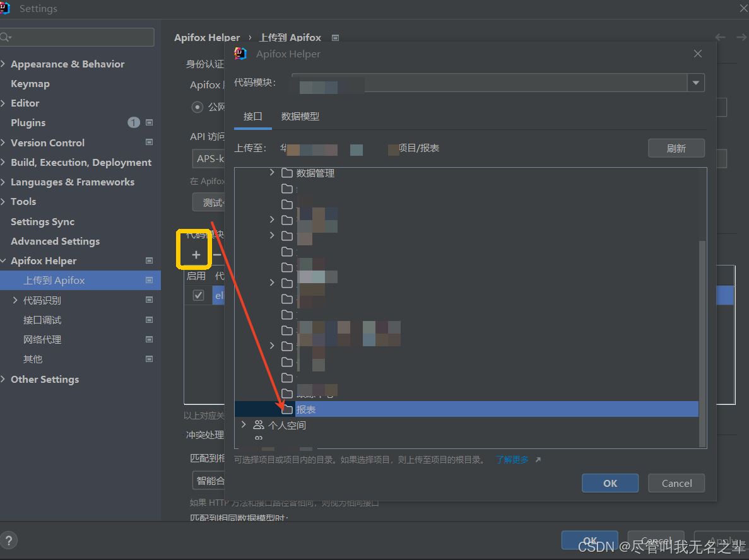The height and width of the screenshot is (560, 749).
Task: Click the 个人空间 people icon
Action: pos(259,425)
